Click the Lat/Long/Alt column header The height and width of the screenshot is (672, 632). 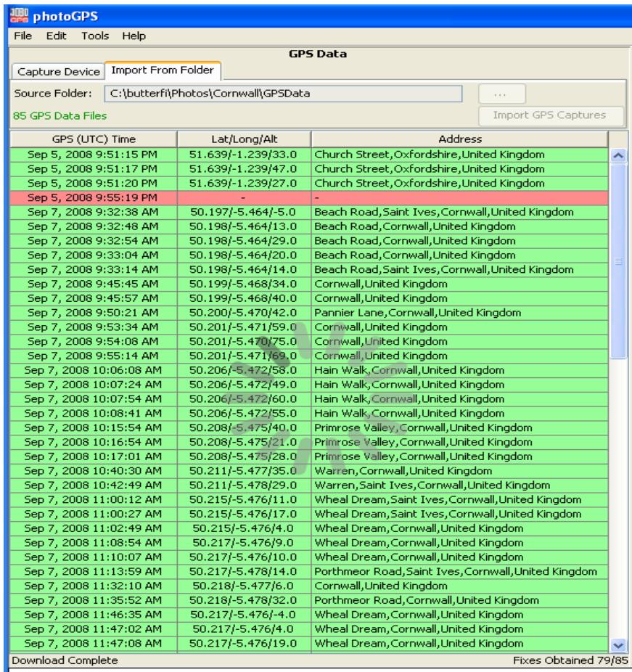[x=245, y=139]
